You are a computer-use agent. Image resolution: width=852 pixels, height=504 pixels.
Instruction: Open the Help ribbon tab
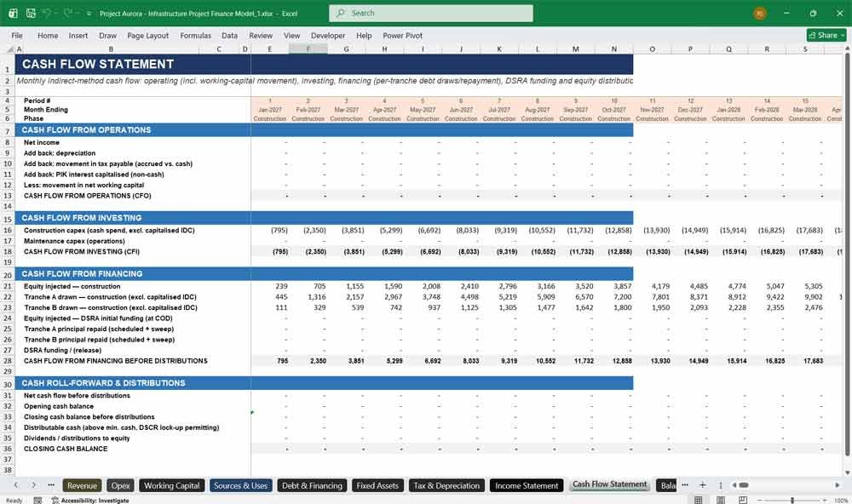click(x=364, y=35)
